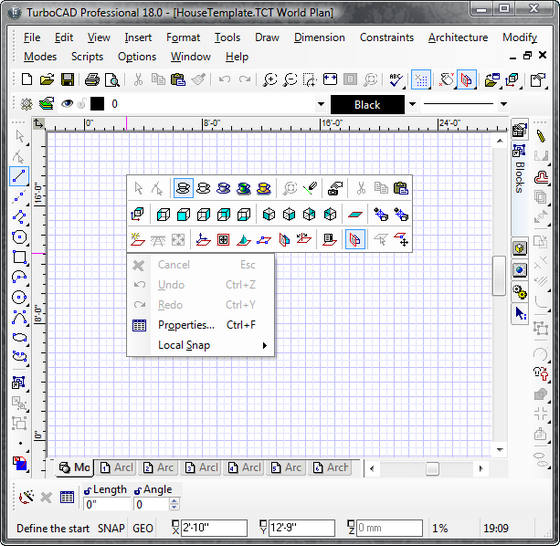
Task: Click the Paste clipboard icon in popup toolbar
Action: click(x=401, y=188)
